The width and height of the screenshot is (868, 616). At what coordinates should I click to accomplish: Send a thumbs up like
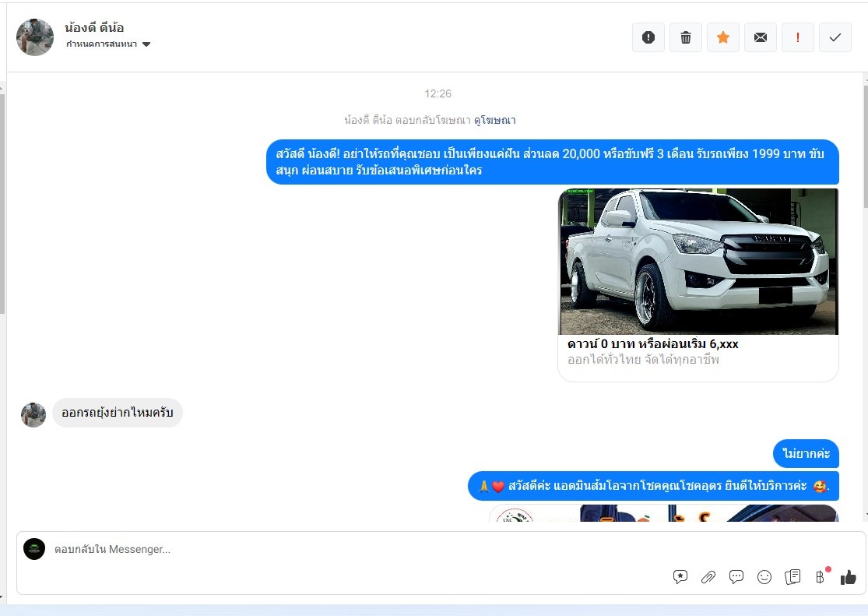[x=849, y=577]
